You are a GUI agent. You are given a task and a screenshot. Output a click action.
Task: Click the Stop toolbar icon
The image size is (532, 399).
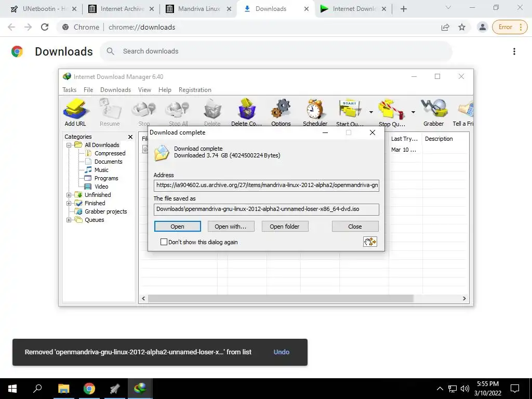[144, 112]
